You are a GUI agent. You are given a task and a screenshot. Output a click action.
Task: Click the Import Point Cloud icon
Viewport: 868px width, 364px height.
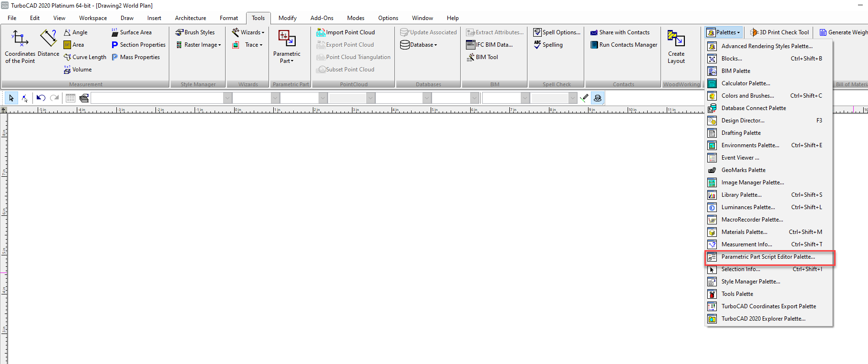click(x=320, y=32)
